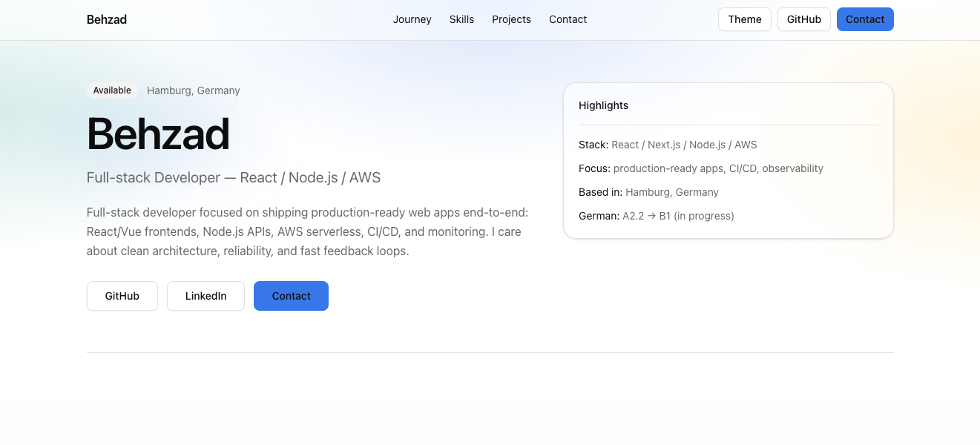Select Projects in the navigation bar

coord(511,19)
